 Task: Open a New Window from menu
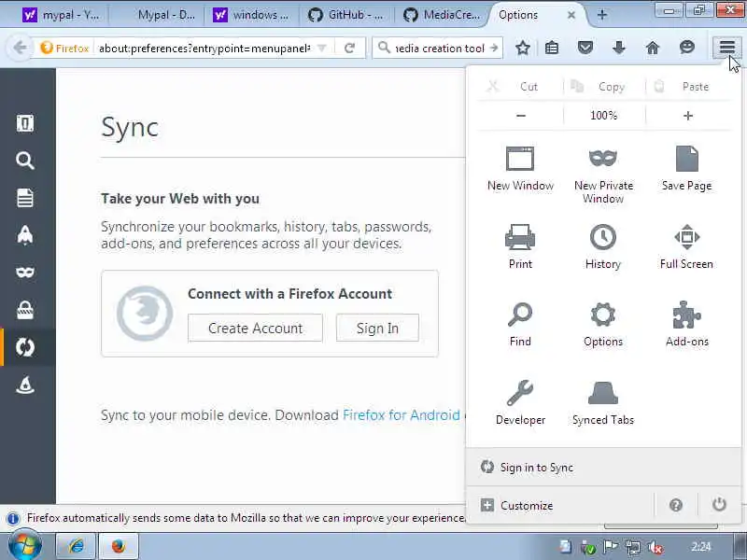tap(520, 169)
